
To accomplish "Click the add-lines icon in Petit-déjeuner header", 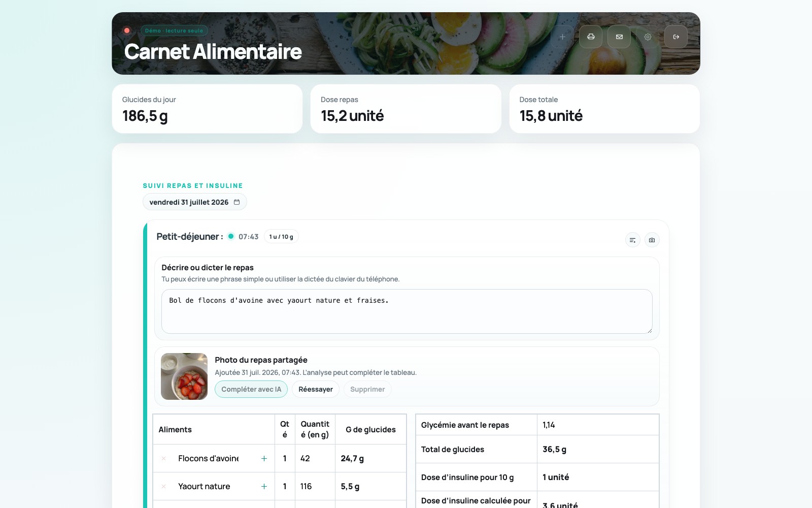I will point(632,240).
